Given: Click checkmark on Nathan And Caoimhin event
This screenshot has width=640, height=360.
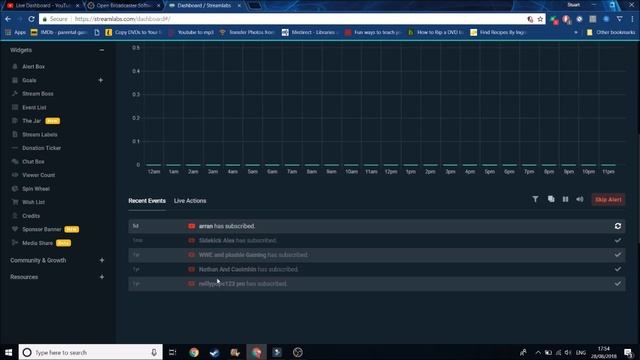Looking at the screenshot, I should point(618,269).
